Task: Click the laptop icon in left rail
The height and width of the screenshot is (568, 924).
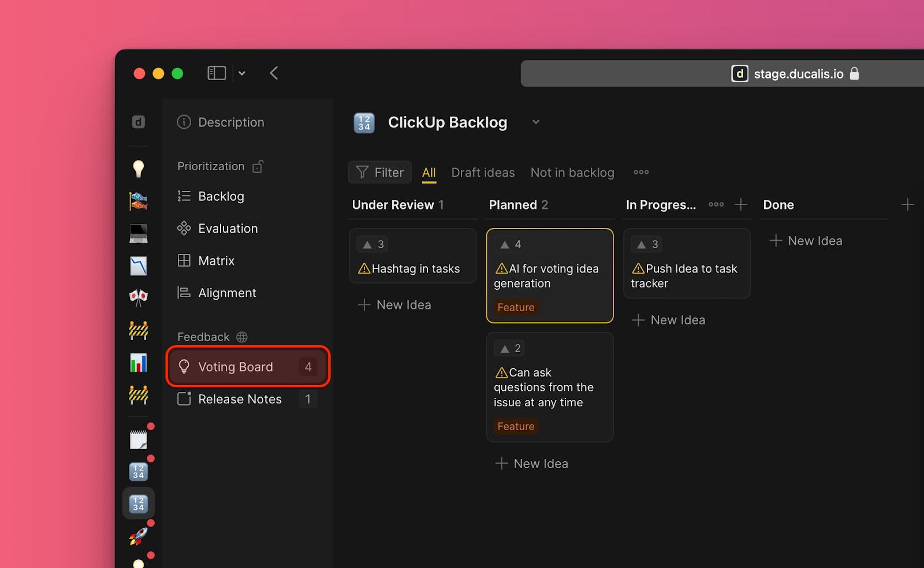Action: 138,233
